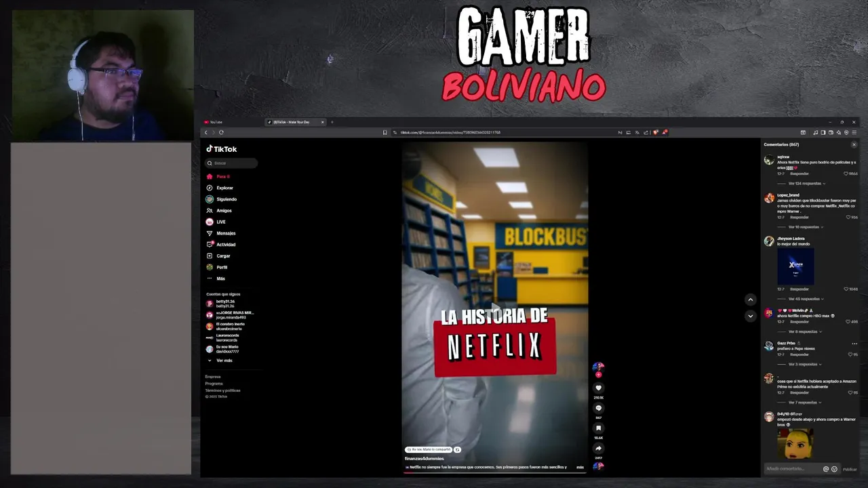Go to Siguiendo feed

(222, 199)
